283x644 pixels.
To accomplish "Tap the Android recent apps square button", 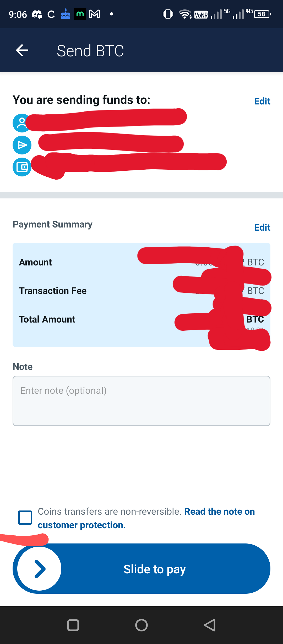I will 73,625.
